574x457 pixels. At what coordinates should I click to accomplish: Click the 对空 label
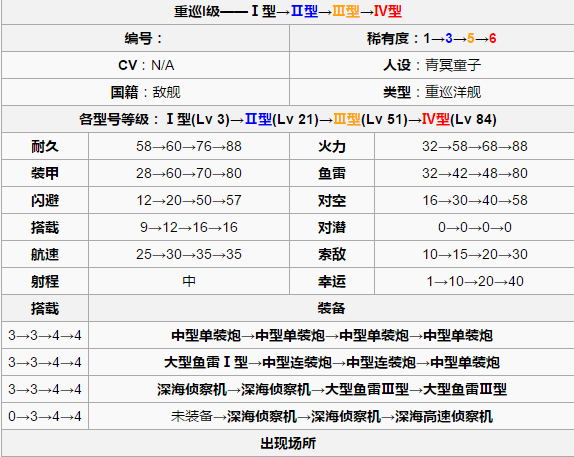pos(332,201)
